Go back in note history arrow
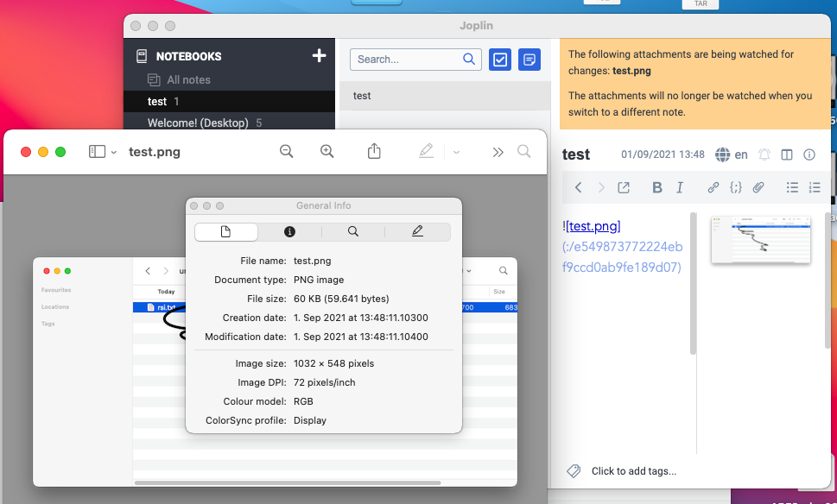The height and width of the screenshot is (504, 837). pos(578,187)
